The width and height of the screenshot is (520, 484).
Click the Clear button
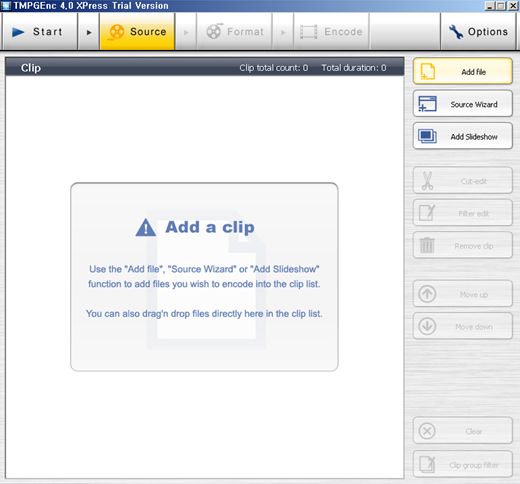463,431
